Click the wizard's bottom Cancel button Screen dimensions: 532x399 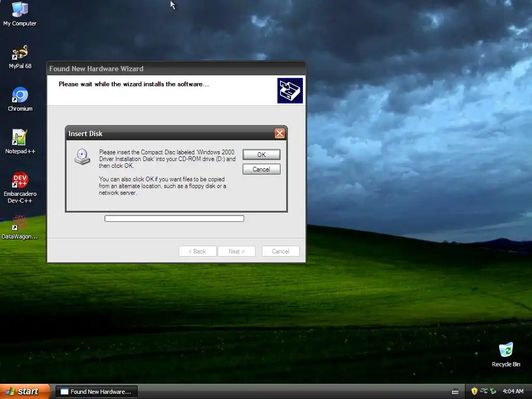pyautogui.click(x=281, y=251)
